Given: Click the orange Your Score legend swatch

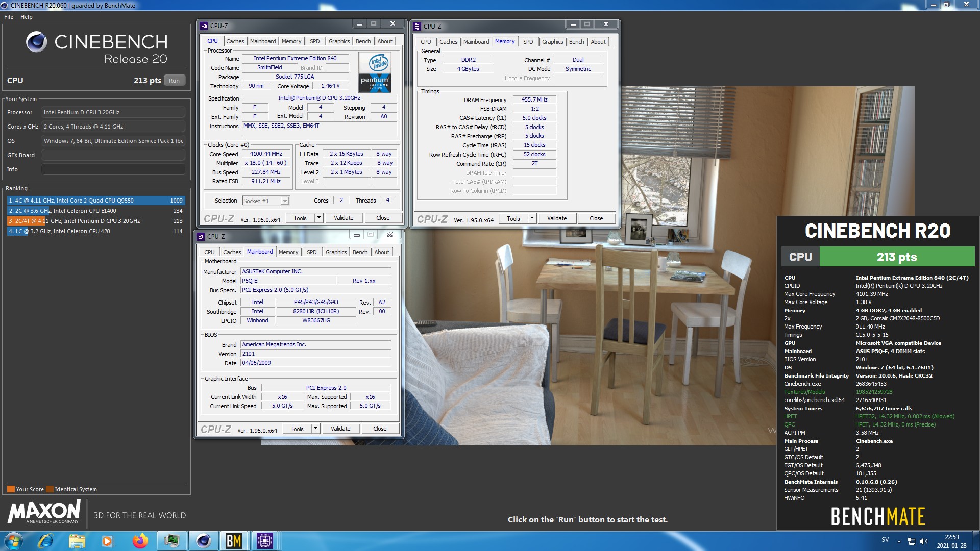Looking at the screenshot, I should (x=11, y=489).
